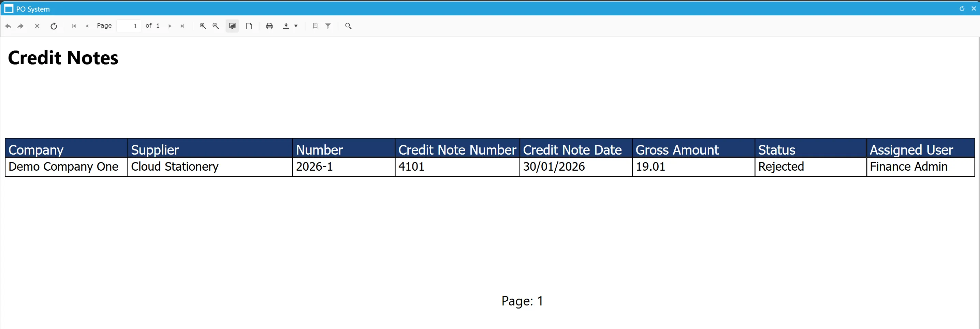Click the Assigned User header
980x329 pixels.
coord(921,148)
